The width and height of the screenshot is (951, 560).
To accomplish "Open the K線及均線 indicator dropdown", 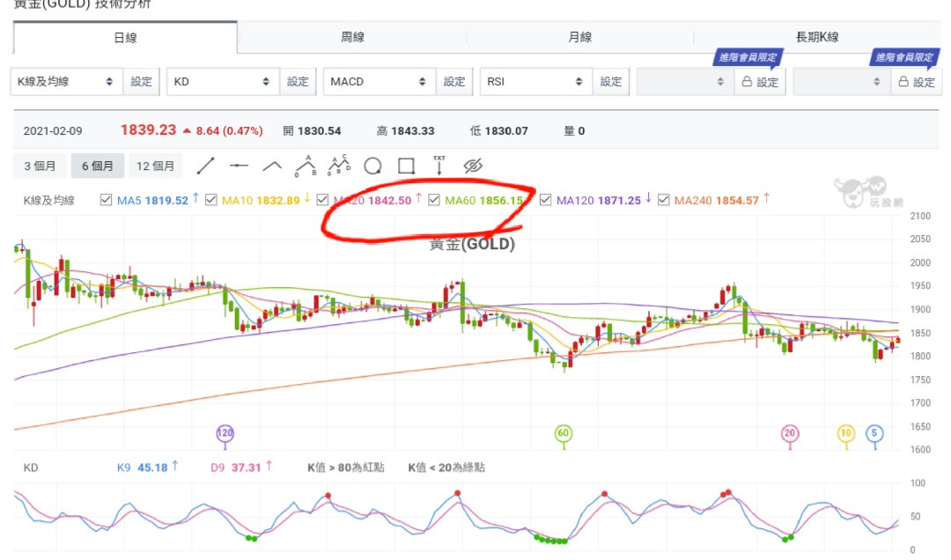I will (66, 82).
